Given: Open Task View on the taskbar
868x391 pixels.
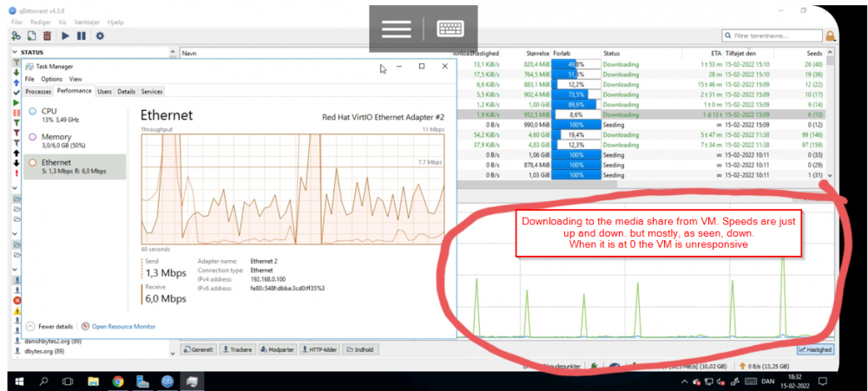Looking at the screenshot, I should [68, 381].
